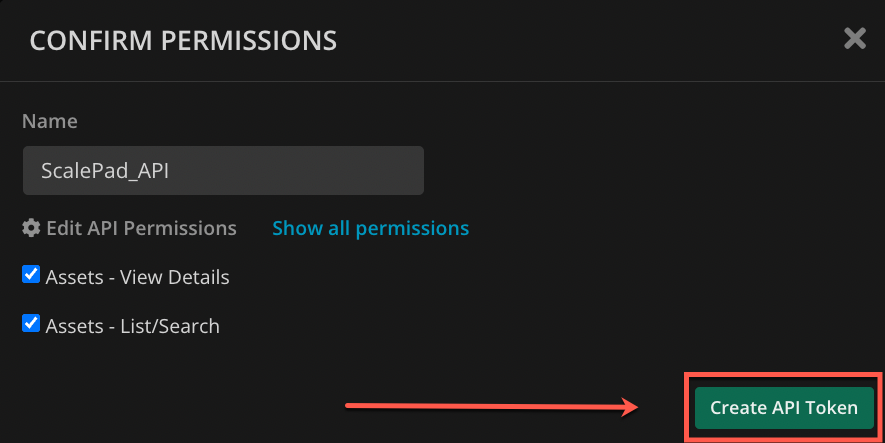Select the Name field label
Screen dimensions: 885x443
click(50, 121)
